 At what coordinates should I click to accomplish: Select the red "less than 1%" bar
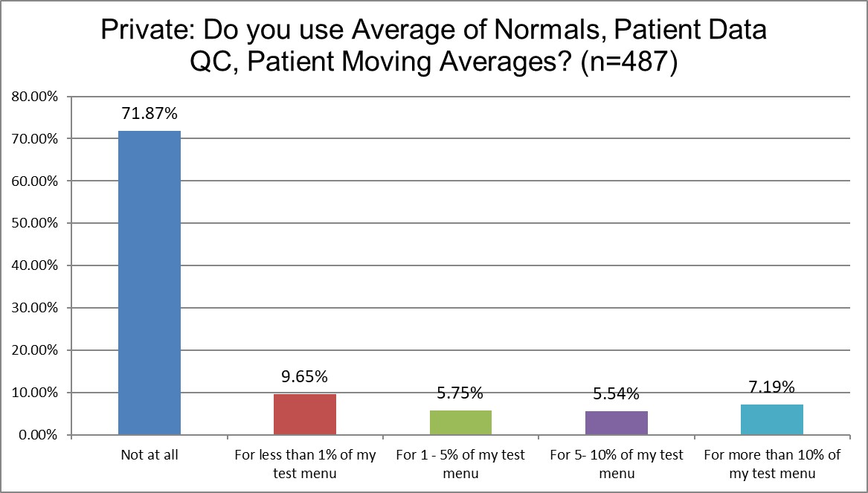point(305,414)
